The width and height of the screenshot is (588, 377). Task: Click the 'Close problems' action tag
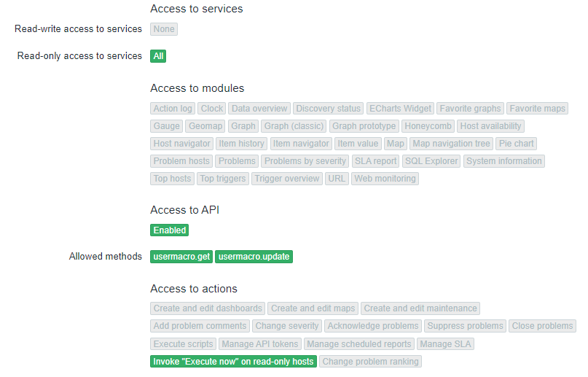pyautogui.click(x=543, y=326)
